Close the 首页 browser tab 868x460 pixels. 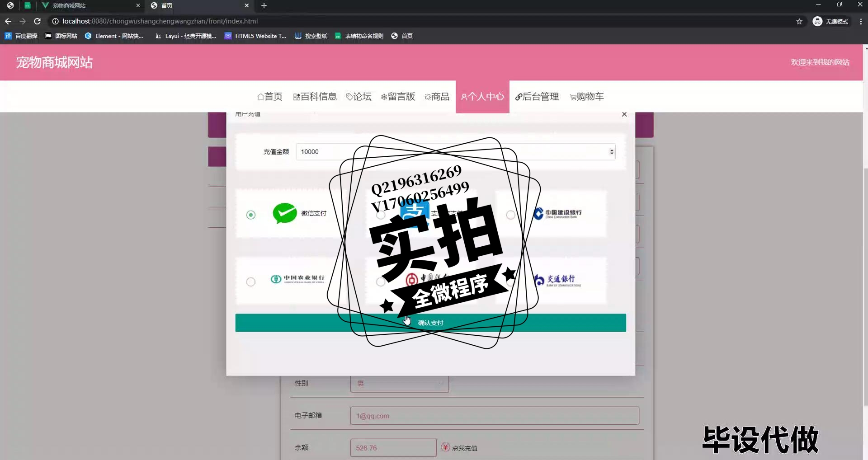(246, 5)
